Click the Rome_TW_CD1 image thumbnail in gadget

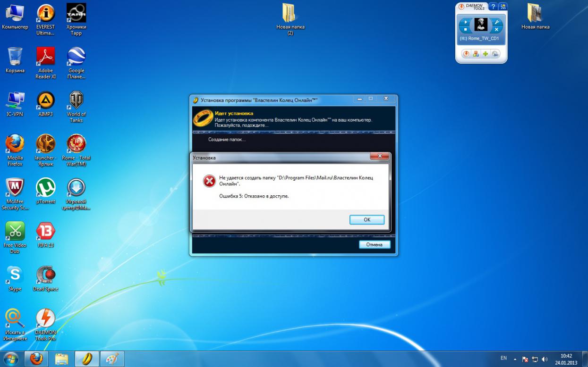[x=481, y=25]
